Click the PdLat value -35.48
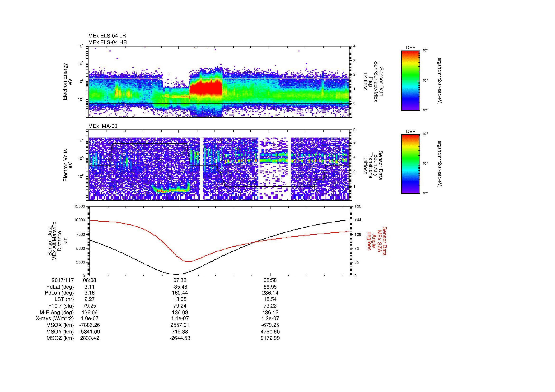The image size is (555, 392). (180, 287)
